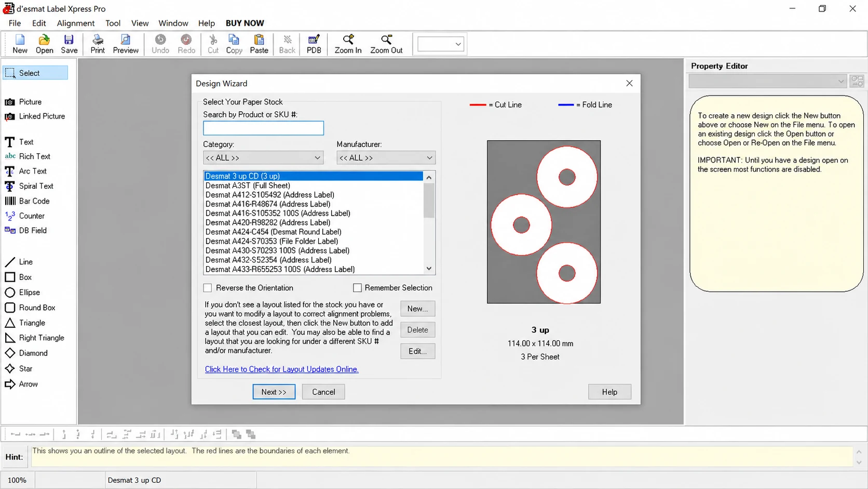Click the Edit... layout button
Image resolution: width=868 pixels, height=489 pixels.
tap(418, 351)
